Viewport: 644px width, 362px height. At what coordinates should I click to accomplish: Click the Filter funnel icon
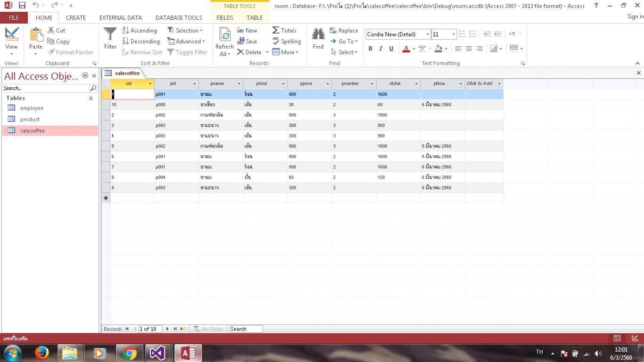click(x=110, y=34)
